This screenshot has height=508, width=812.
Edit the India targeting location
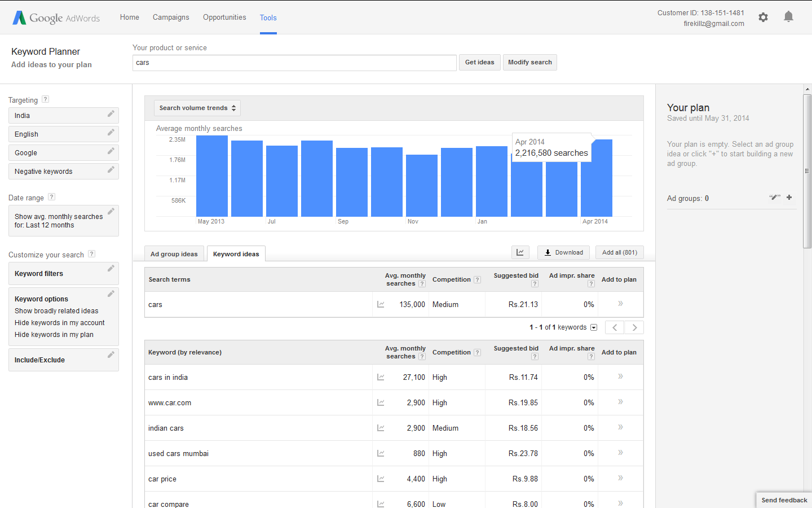pyautogui.click(x=111, y=115)
